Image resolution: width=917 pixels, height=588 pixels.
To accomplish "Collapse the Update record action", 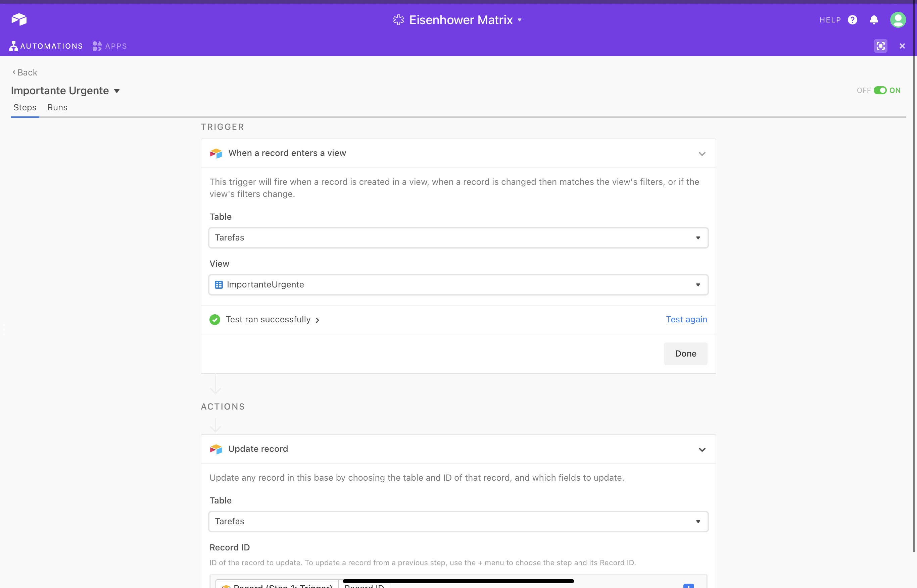I will (x=702, y=450).
